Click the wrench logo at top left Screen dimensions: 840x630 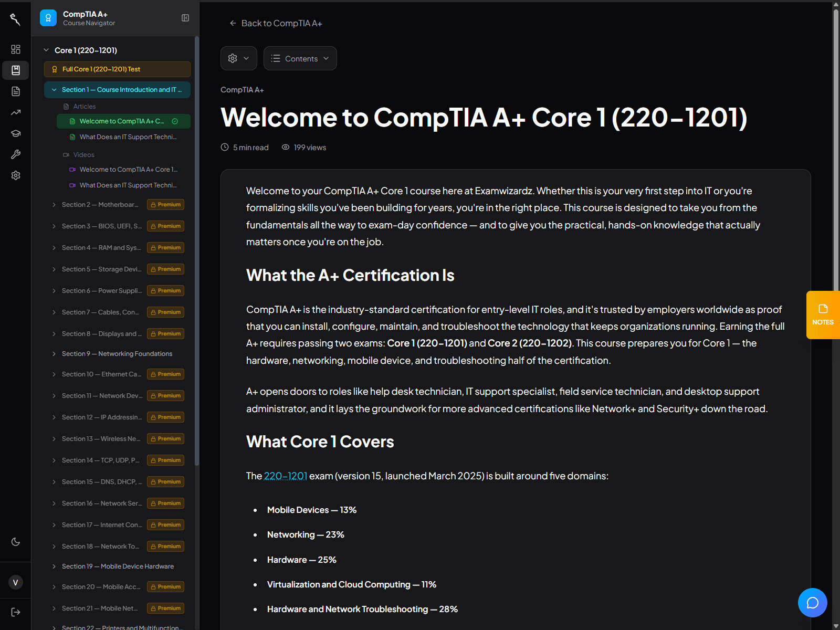click(x=15, y=19)
